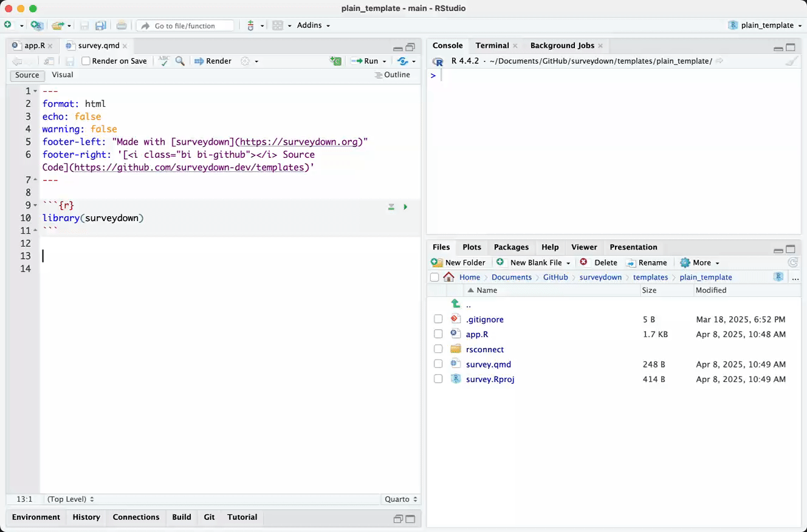Screen dimensions: 807x532
Task: Open the survey.qmd file link
Action: click(488, 364)
